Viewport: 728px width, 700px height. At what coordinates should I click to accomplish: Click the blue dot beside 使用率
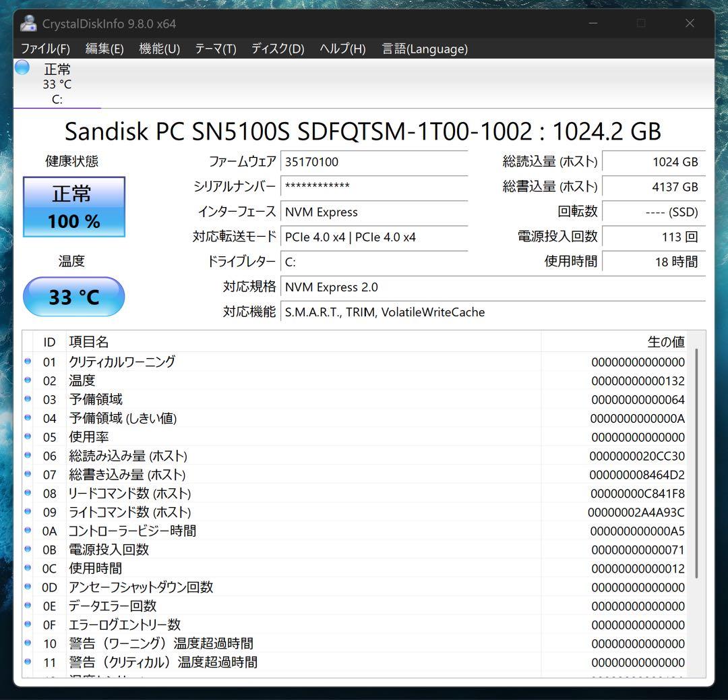point(27,437)
